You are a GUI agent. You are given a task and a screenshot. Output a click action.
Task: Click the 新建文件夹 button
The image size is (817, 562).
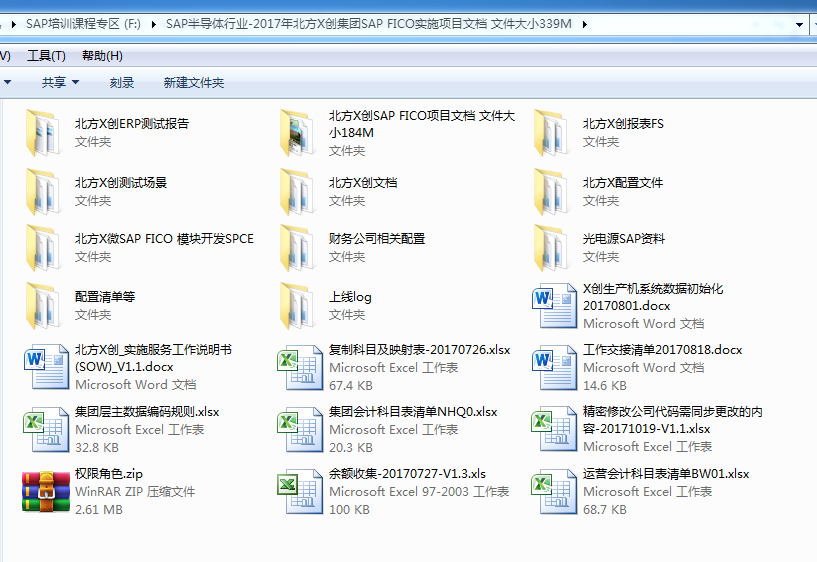tap(194, 82)
